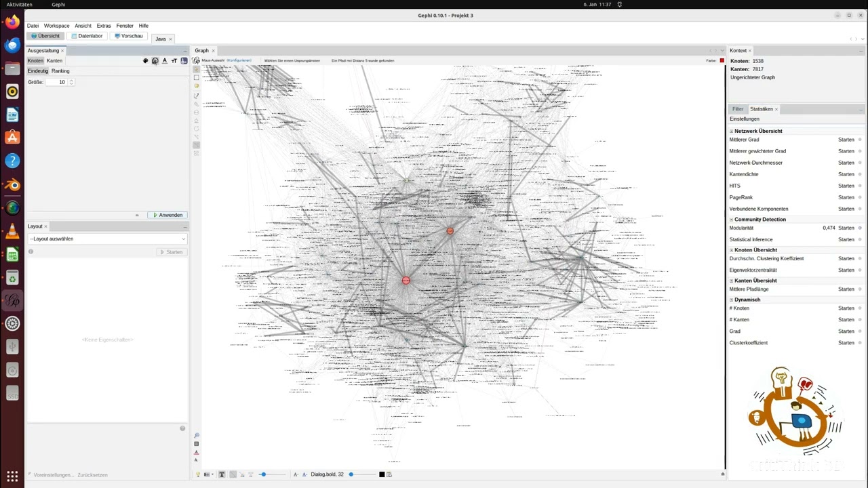This screenshot has width=868, height=488.
Task: Select the label color appearance icon
Action: tap(164, 60)
